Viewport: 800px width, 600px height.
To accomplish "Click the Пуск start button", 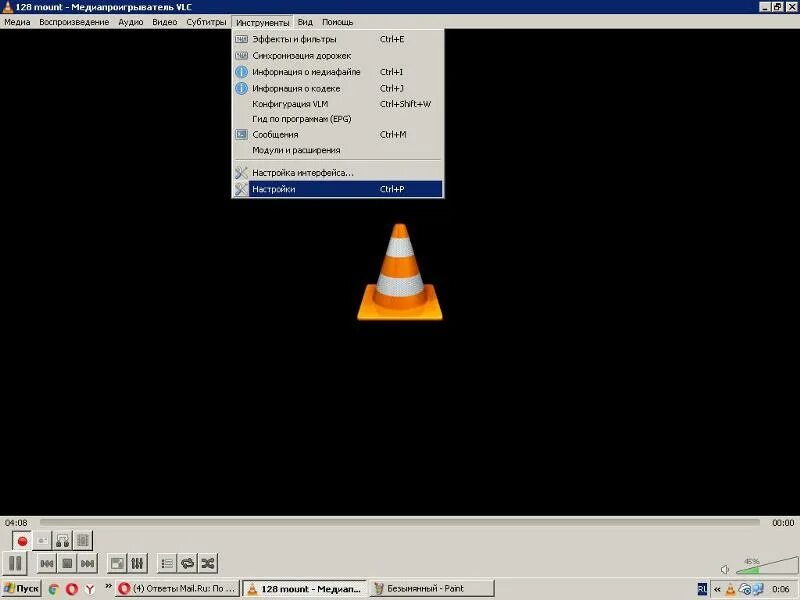I will [21, 589].
